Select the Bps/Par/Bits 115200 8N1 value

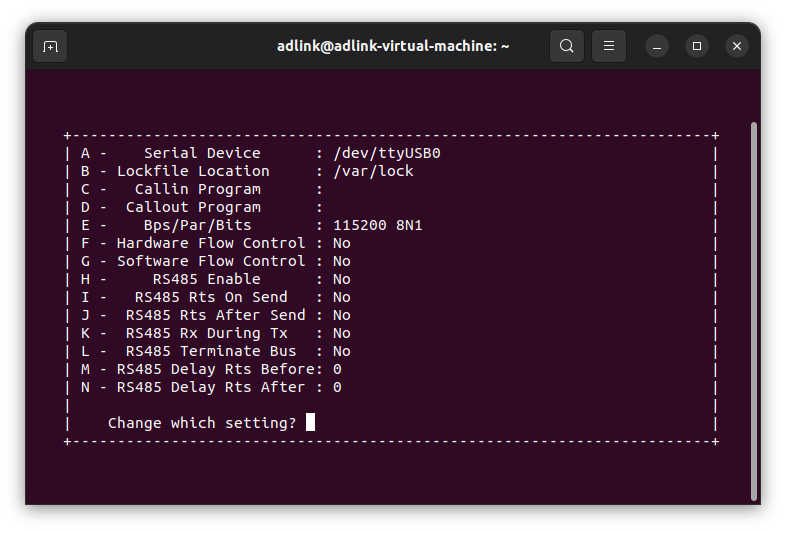coord(378,225)
